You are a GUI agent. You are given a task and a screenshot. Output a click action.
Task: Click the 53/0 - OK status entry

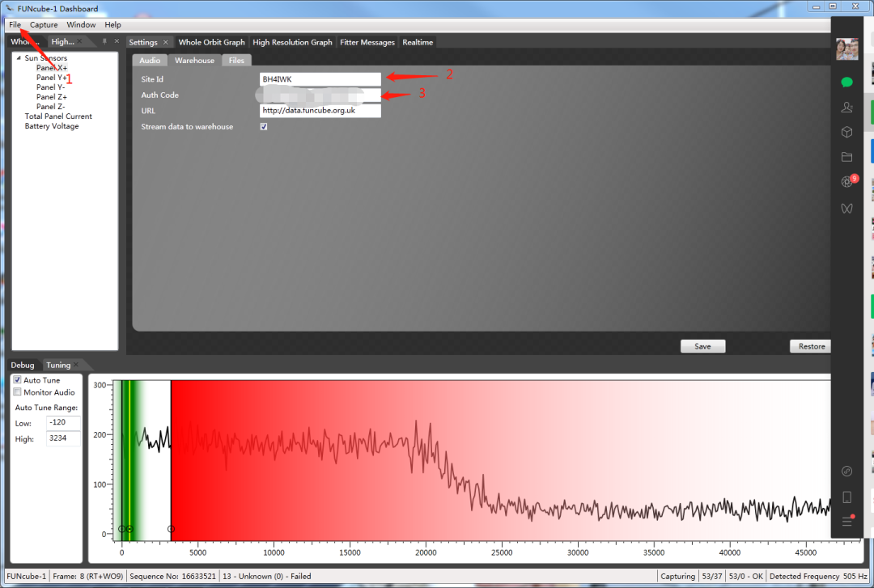tap(746, 577)
